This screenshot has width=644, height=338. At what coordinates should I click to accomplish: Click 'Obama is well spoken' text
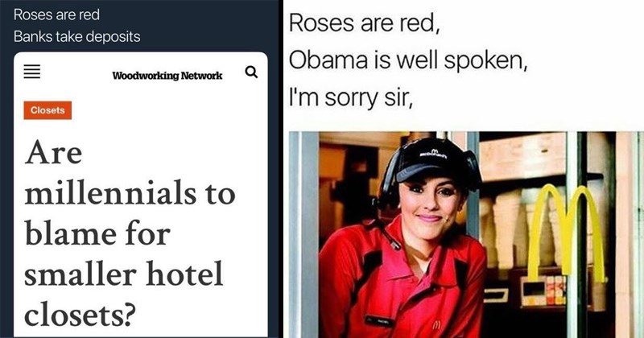407,60
